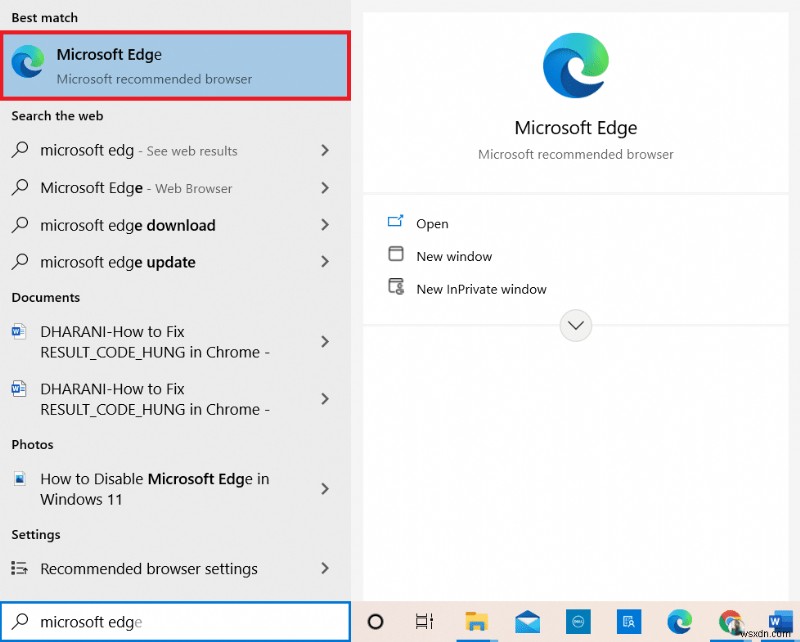This screenshot has height=642, width=800.
Task: Click the Cortana circle icon on the taskbar
Action: tap(376, 621)
